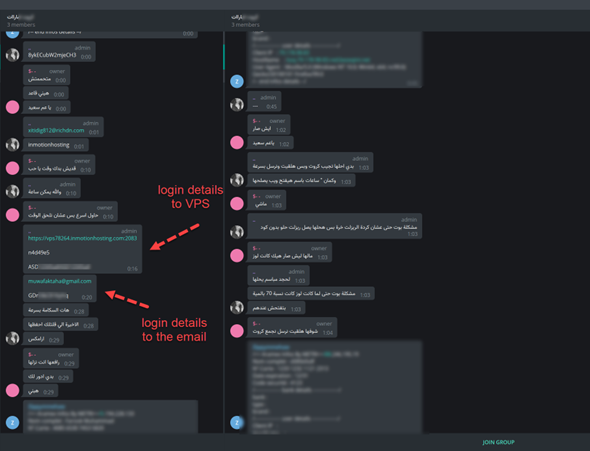This screenshot has height=451, width=590.
Task: Click pink avatar beside the 0:00 owner messages
Action: pos(12,107)
